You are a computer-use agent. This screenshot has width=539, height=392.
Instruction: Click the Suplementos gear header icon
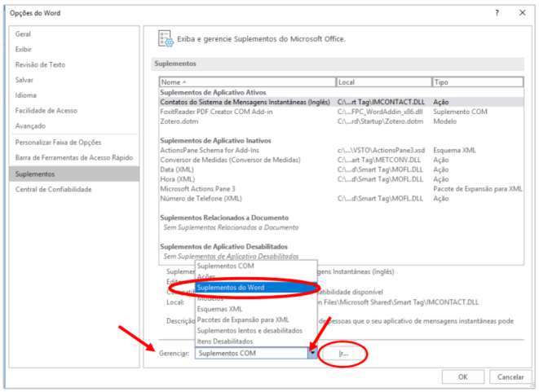tap(166, 38)
